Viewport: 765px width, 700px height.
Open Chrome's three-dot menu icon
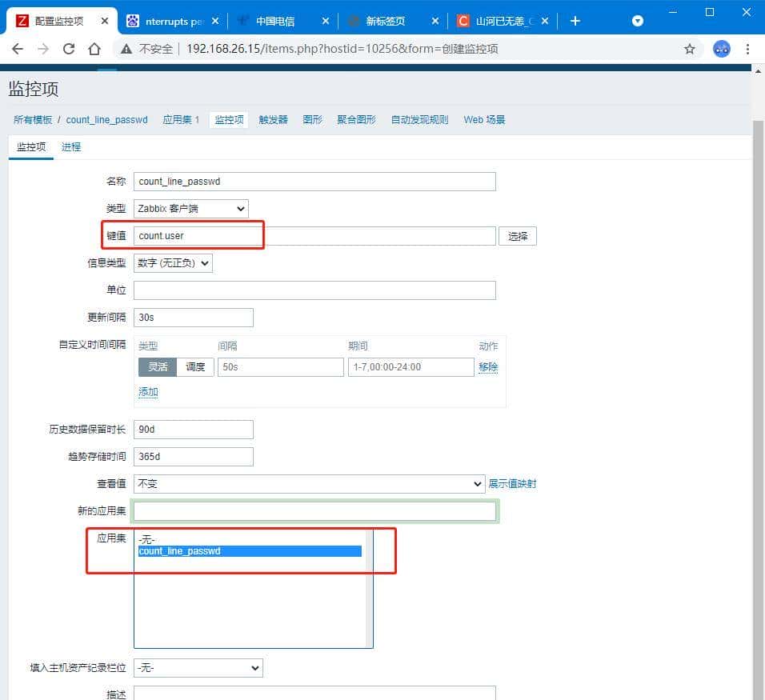[x=748, y=49]
